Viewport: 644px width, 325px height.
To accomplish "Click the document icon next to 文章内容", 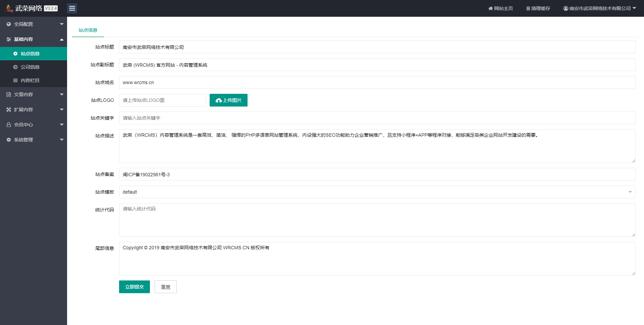I will click(x=9, y=94).
